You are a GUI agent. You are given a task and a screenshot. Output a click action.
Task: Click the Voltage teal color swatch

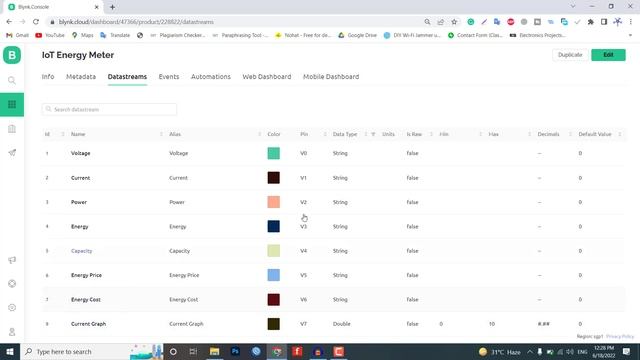pos(273,153)
